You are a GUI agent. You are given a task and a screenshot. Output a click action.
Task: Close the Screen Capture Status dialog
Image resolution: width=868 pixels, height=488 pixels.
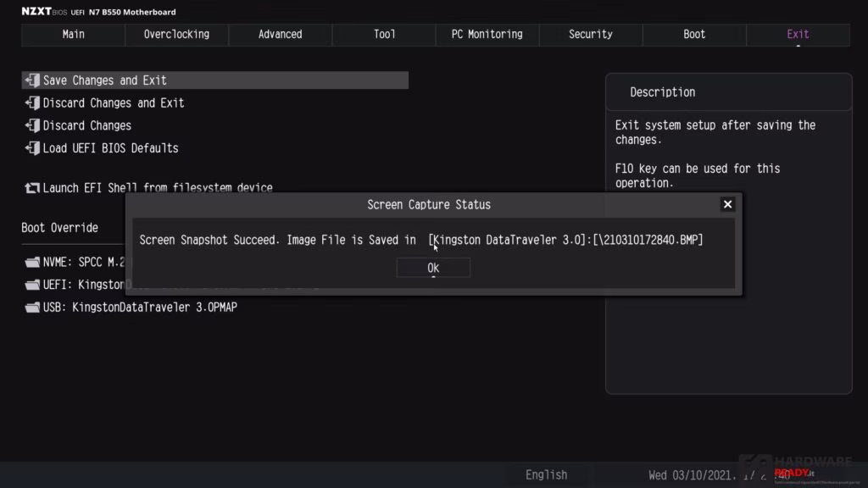point(727,205)
